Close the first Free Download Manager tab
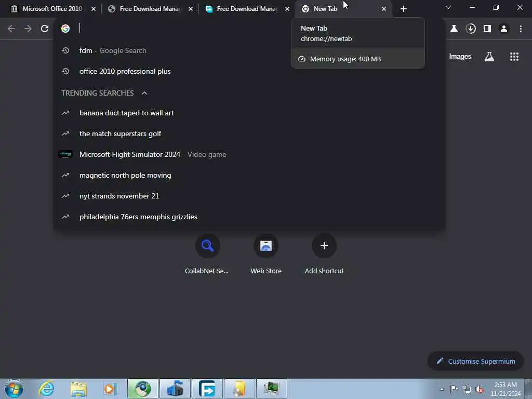The image size is (532, 399). (x=191, y=9)
